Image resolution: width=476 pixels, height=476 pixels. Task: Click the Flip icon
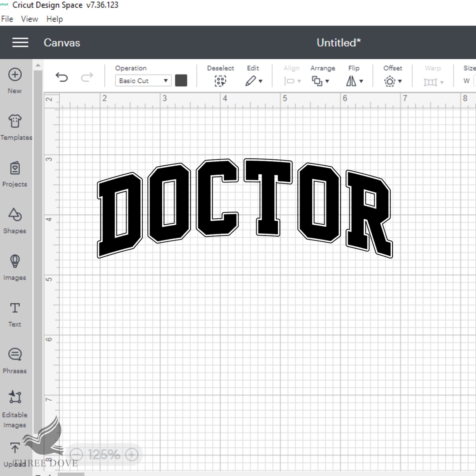click(x=351, y=81)
